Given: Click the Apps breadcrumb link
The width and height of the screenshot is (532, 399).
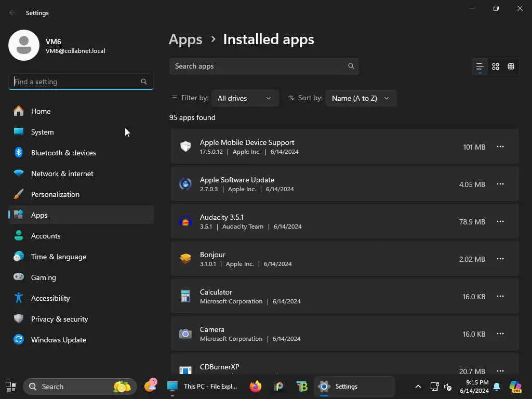Looking at the screenshot, I should tap(185, 39).
